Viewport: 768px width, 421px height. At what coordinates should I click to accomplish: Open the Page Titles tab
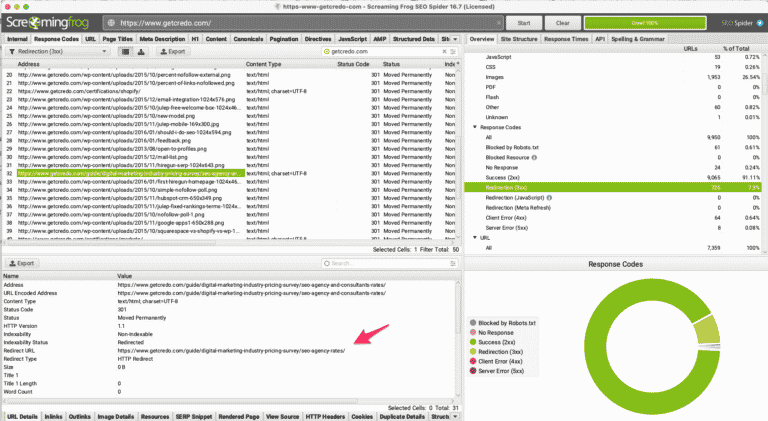point(118,39)
